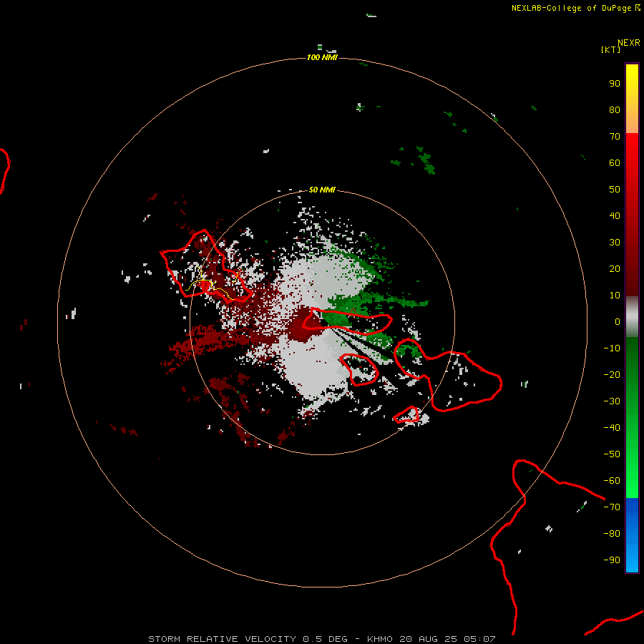Click the -70 value on velocity scale

click(x=612, y=507)
